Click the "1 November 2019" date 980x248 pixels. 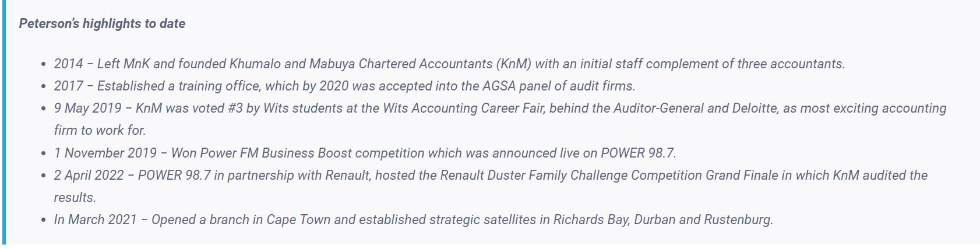point(105,153)
